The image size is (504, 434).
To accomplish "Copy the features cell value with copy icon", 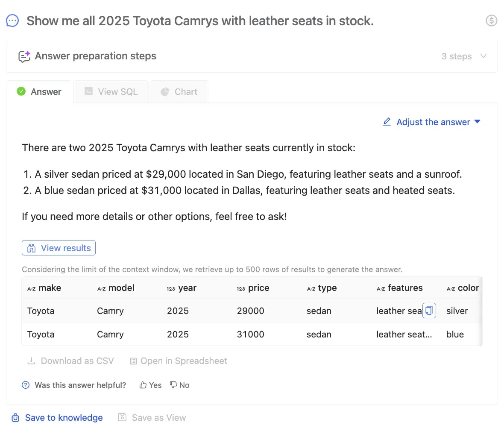I will pyautogui.click(x=429, y=311).
